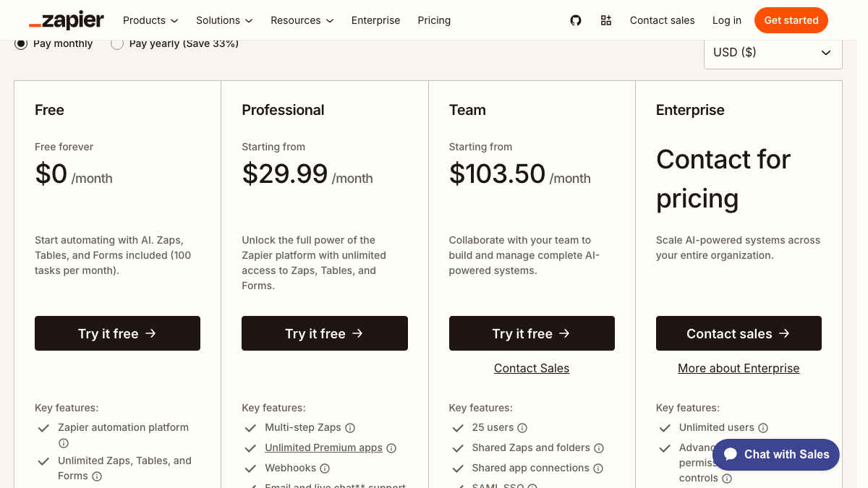The width and height of the screenshot is (868, 488).
Task: Click the $103.50 Team price
Action: [x=497, y=174]
